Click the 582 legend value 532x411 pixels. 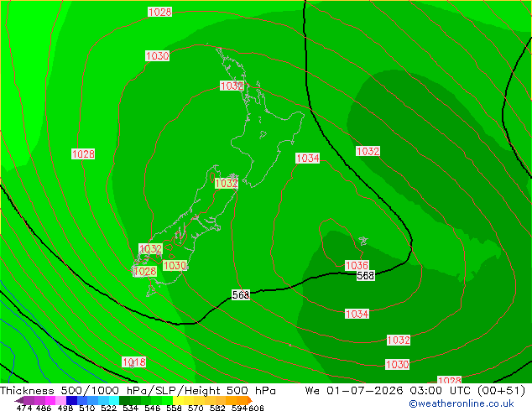point(217,408)
